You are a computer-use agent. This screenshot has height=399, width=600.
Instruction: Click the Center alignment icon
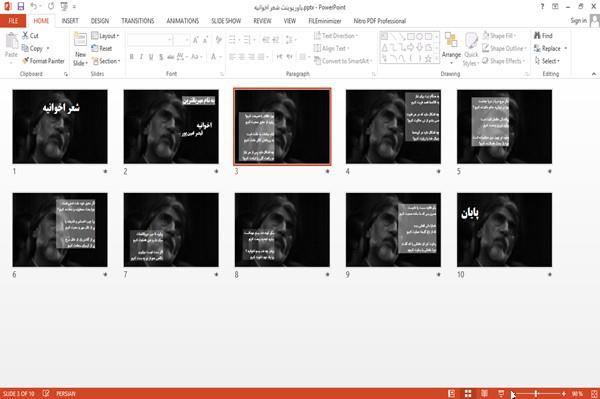pyautogui.click(x=242, y=57)
